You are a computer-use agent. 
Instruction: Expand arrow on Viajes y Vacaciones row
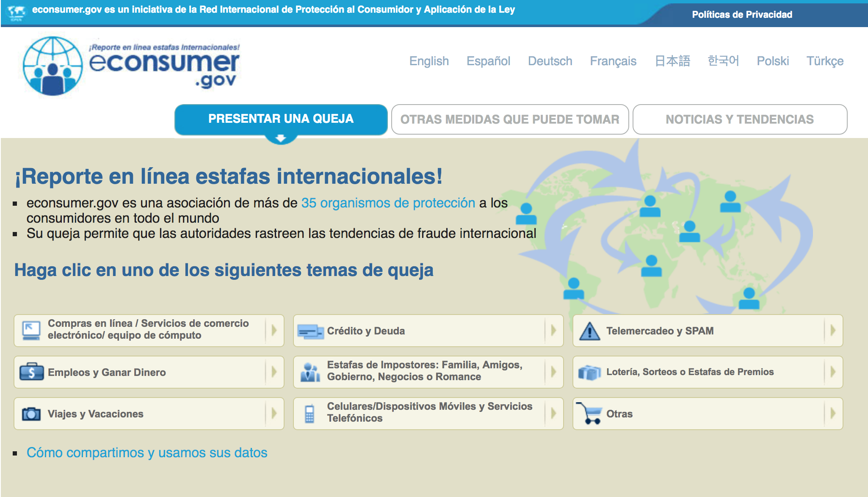pyautogui.click(x=274, y=414)
